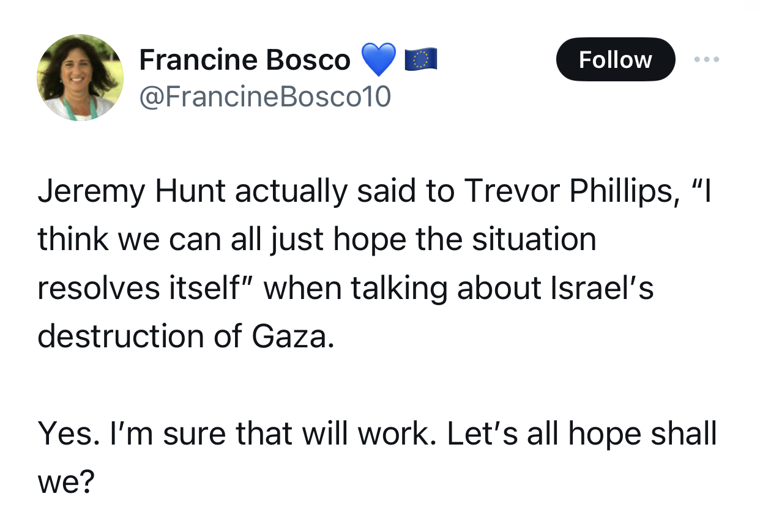This screenshot has width=760, height=532.
Task: Open the @FrancineBosco10 handle link
Action: point(265,97)
